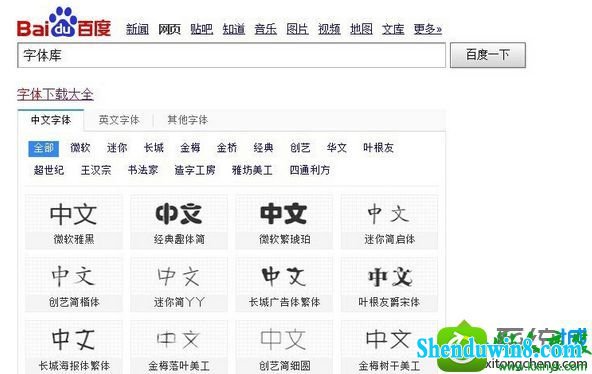The width and height of the screenshot is (592, 374).
Task: Open the 经典趣体简 font preview
Action: 179,222
